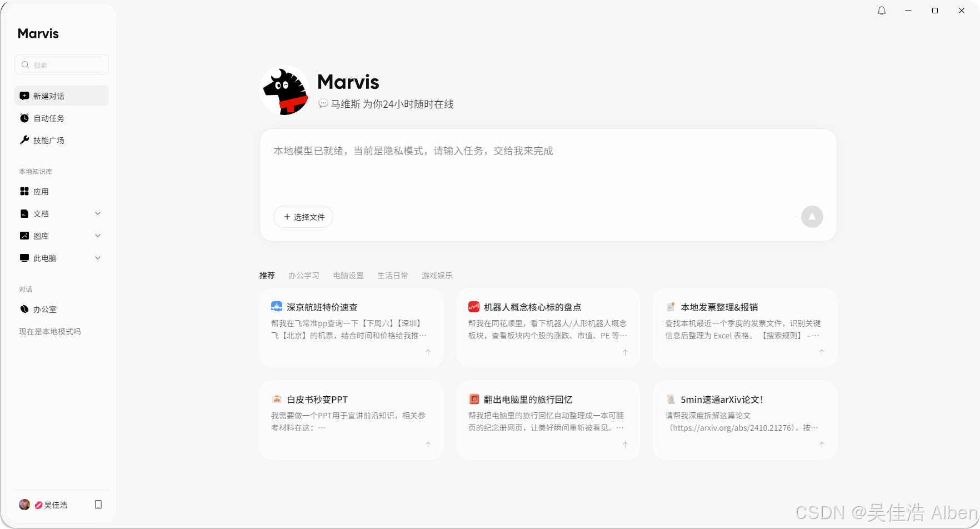The height and width of the screenshot is (529, 980).
Task: Click the arrow on 深京航班特价速查 card
Action: coord(428,352)
